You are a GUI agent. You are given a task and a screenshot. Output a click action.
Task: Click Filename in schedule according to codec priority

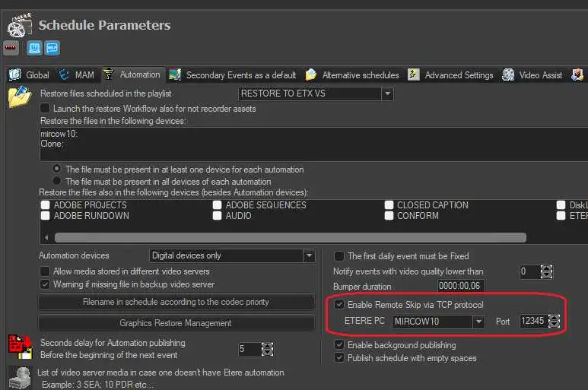pyautogui.click(x=176, y=302)
